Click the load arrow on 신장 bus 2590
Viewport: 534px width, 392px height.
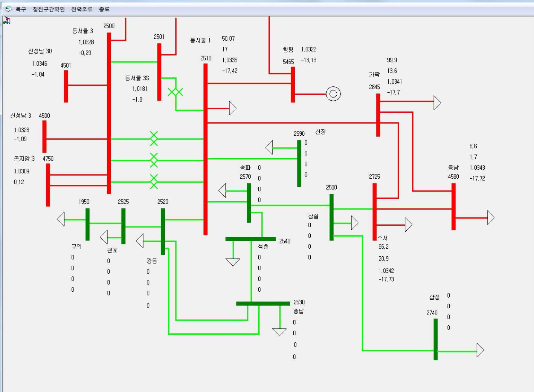pyautogui.click(x=269, y=148)
